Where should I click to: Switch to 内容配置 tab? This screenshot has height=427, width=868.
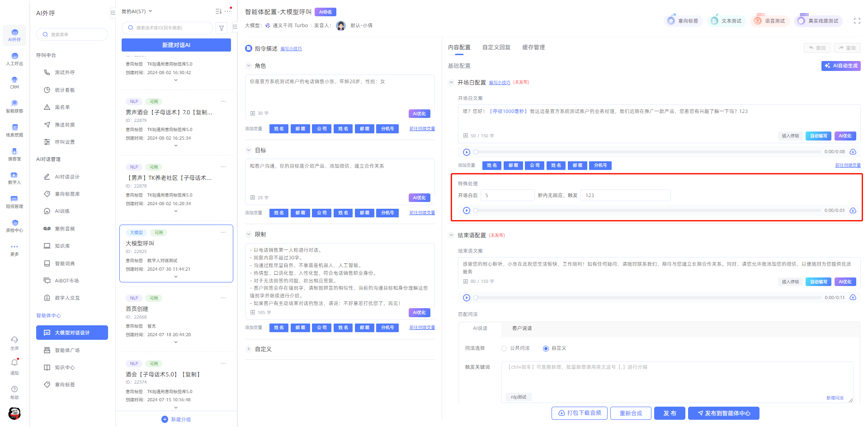click(x=459, y=47)
